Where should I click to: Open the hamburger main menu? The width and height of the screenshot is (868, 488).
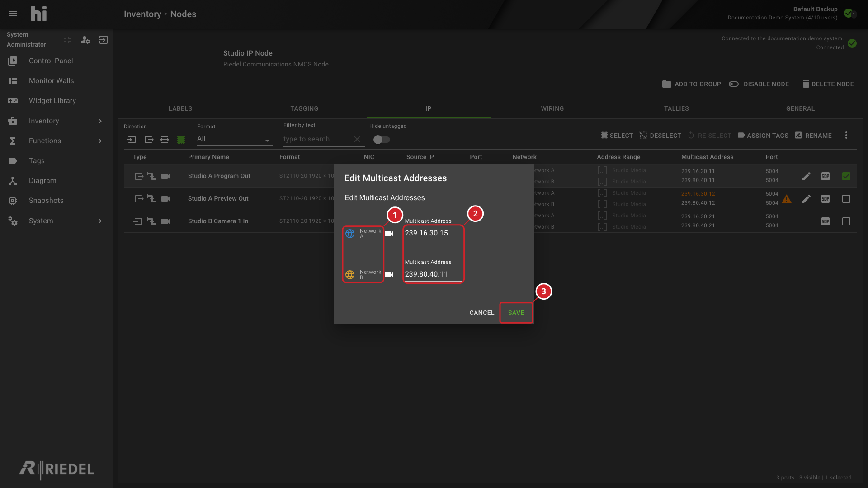pyautogui.click(x=13, y=14)
